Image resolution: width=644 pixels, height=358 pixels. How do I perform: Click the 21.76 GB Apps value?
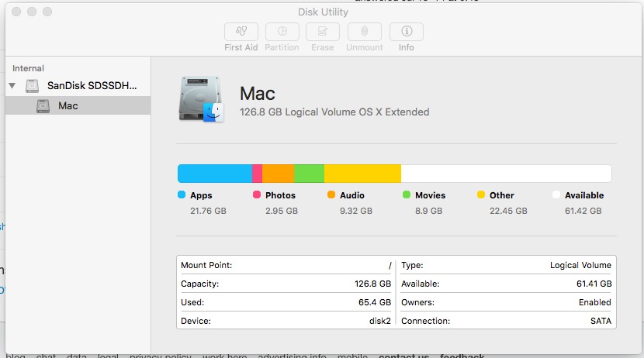click(208, 211)
